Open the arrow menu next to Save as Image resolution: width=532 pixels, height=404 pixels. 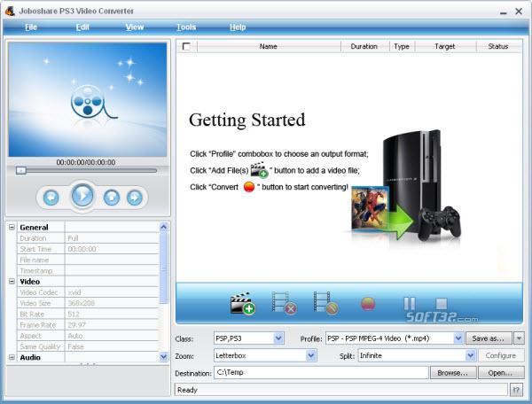[x=519, y=338]
